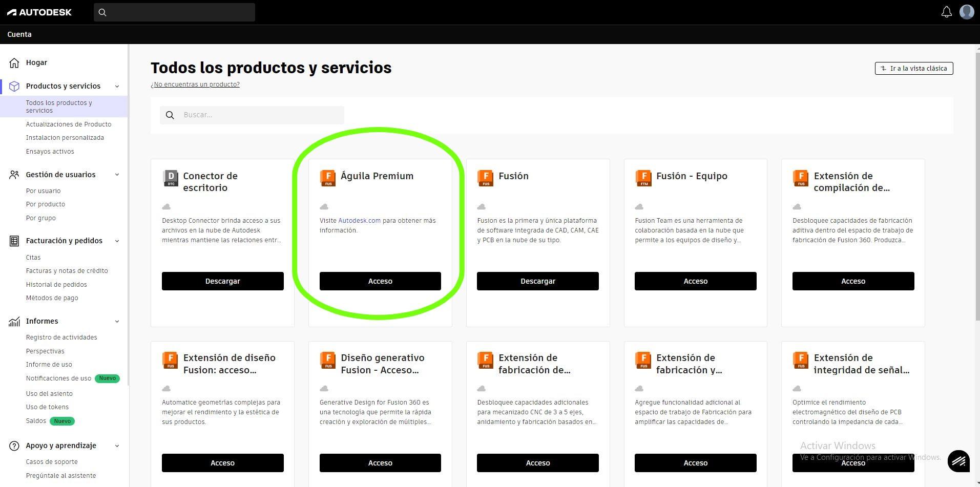Open the ¿No encuentras un producto? link

(195, 84)
